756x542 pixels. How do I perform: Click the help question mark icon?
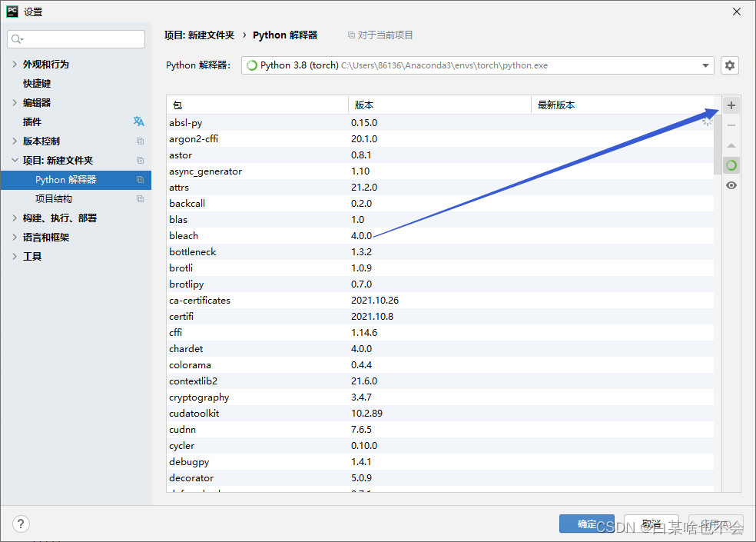pos(20,524)
